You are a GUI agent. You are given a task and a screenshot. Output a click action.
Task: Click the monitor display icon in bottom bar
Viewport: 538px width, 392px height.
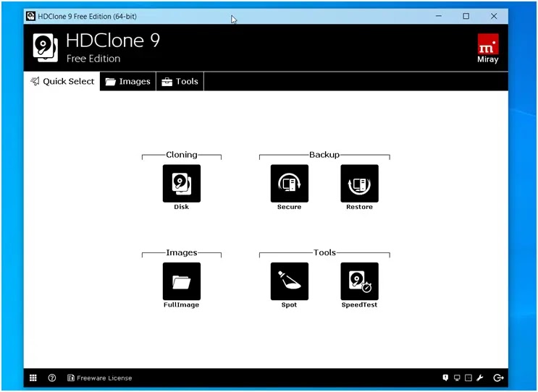pyautogui.click(x=457, y=378)
